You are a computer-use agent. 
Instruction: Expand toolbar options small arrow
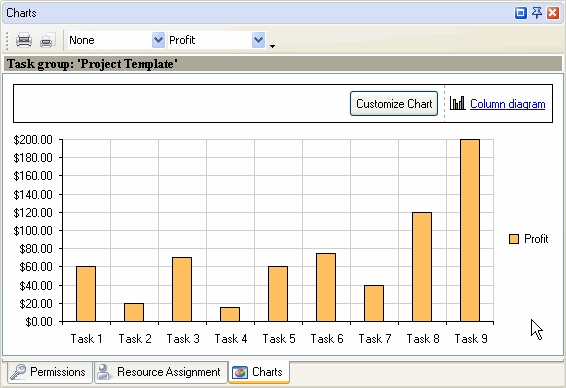point(273,46)
